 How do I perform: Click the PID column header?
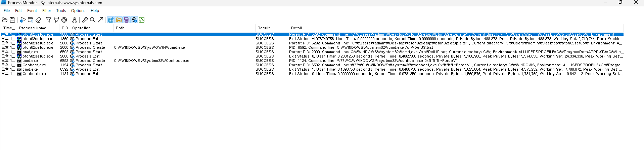(65, 28)
